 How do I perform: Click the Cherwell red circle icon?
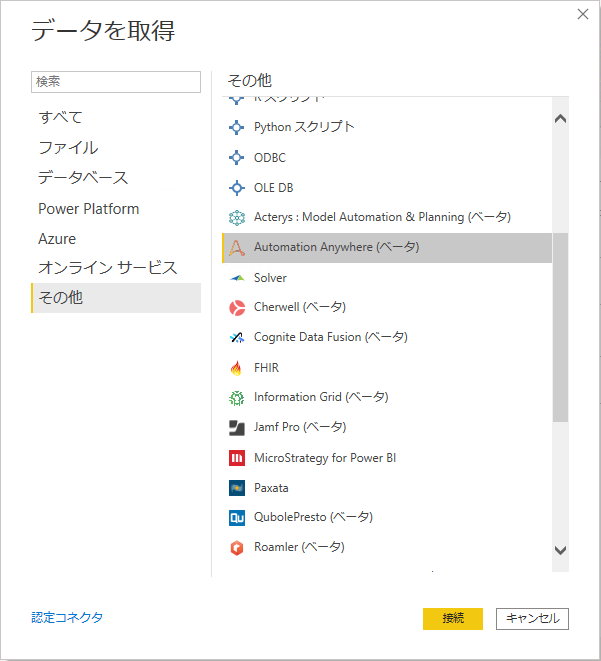pos(236,308)
